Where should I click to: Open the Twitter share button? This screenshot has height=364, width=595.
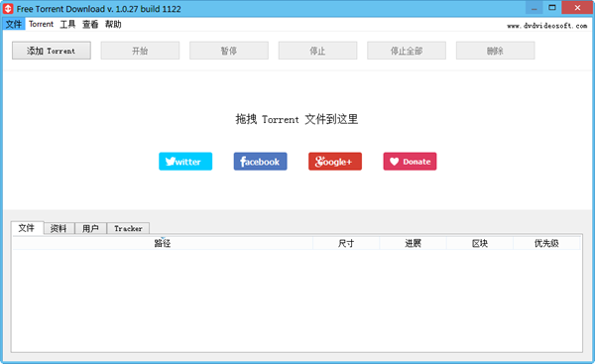[185, 162]
